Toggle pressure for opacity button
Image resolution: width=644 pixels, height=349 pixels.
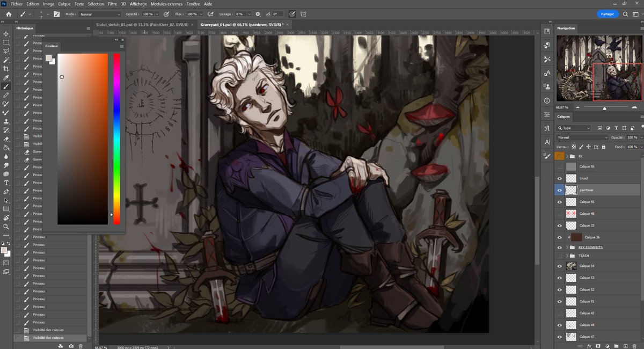167,14
